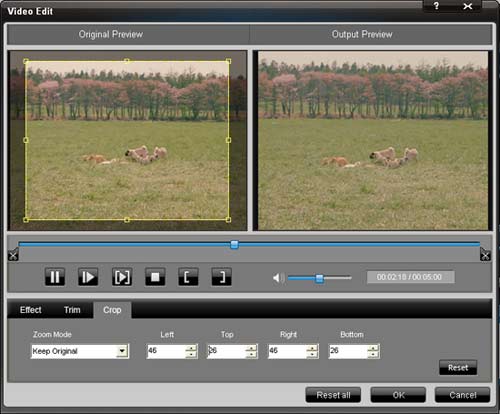Click the Output Preview video image
500x414 pixels.
tap(373, 140)
